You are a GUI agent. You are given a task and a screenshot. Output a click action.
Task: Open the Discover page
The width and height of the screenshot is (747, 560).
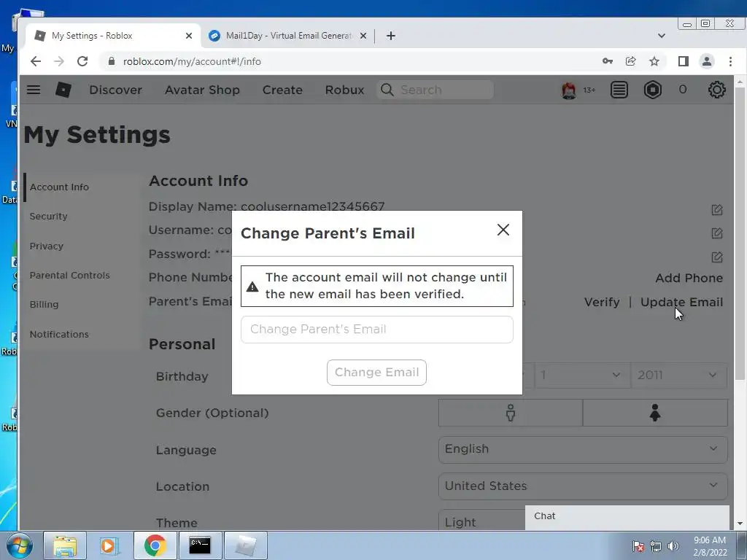coord(116,90)
